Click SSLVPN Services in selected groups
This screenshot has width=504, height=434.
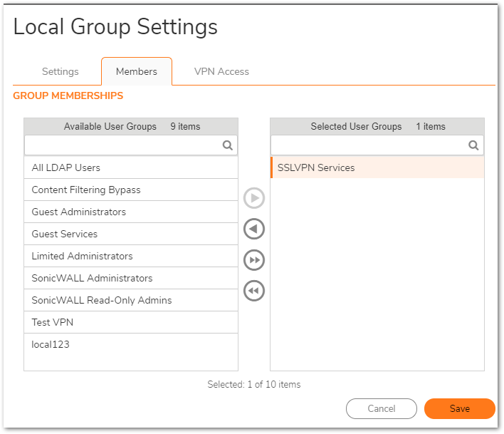click(x=377, y=167)
